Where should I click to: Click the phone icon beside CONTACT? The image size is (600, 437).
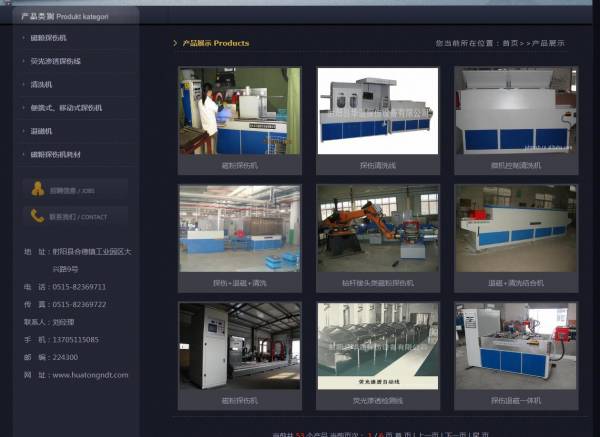point(38,215)
